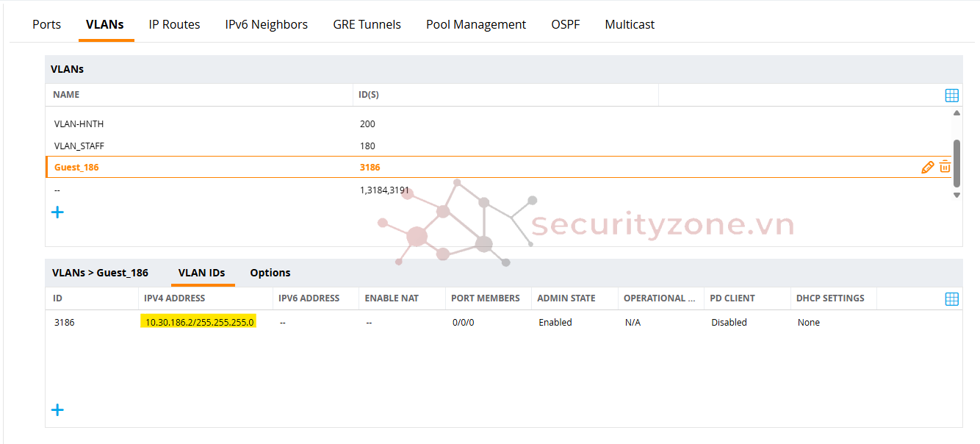
Task: Select the VLAN IDs sub-tab
Action: pyautogui.click(x=203, y=272)
